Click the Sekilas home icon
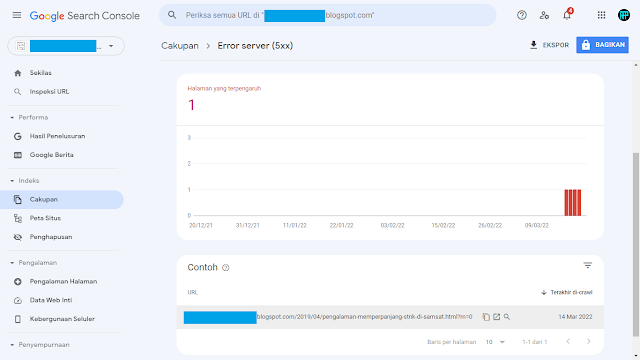640x360 pixels. pyautogui.click(x=18, y=73)
